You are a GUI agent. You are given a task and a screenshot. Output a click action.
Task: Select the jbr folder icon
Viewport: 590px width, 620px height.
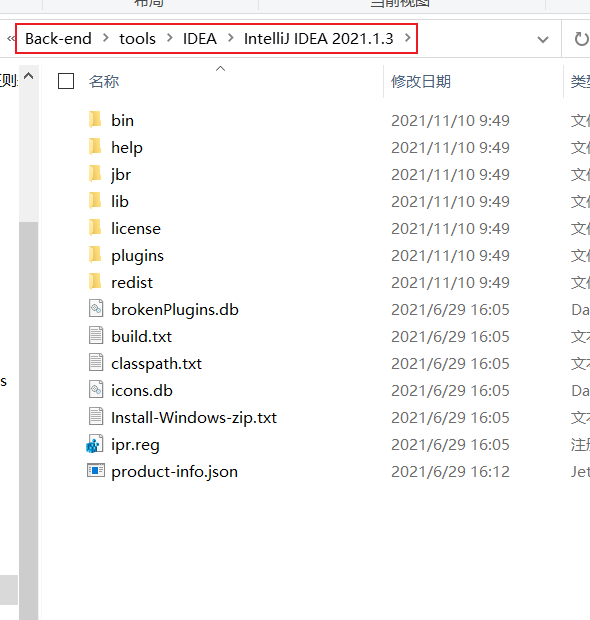click(x=95, y=174)
